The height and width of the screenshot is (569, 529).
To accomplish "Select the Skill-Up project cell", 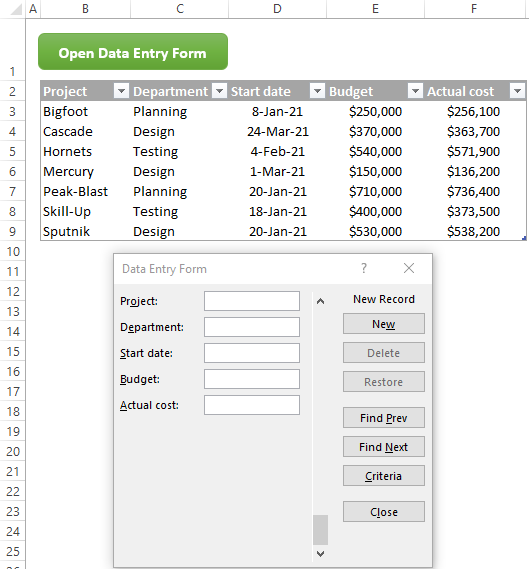I will pyautogui.click(x=85, y=211).
